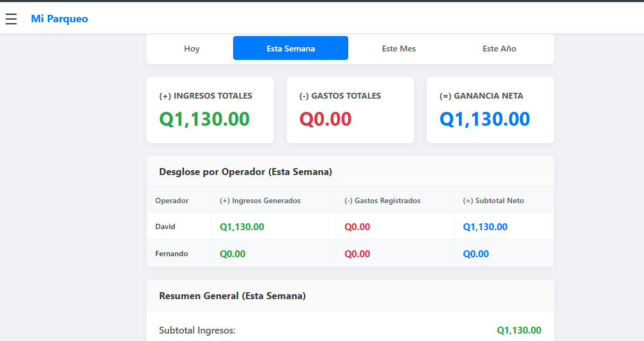Screen dimensions: 644x341
Task: Click the Resumen General section heading
Action: click(232, 296)
